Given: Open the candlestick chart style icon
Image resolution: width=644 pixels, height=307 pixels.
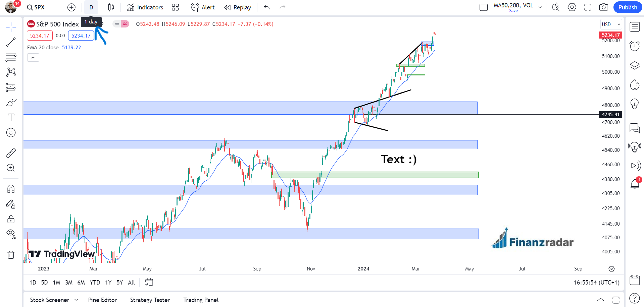Looking at the screenshot, I should click(111, 7).
